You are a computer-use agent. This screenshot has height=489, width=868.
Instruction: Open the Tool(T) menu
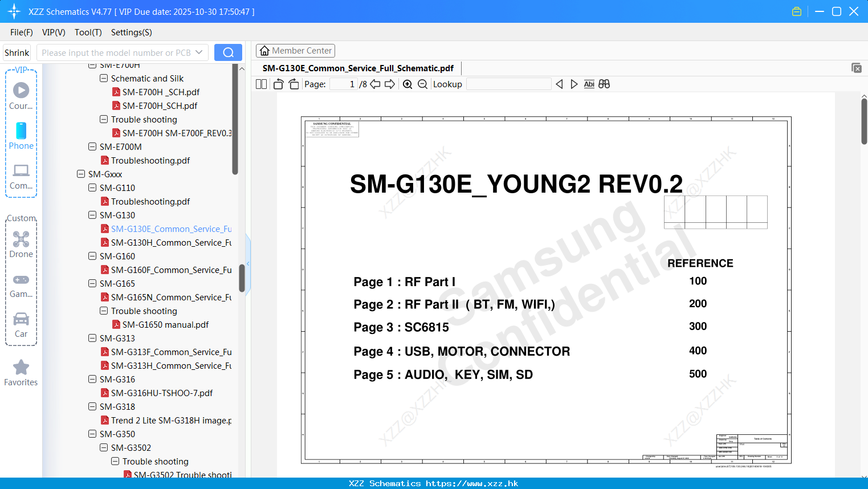[x=88, y=32]
